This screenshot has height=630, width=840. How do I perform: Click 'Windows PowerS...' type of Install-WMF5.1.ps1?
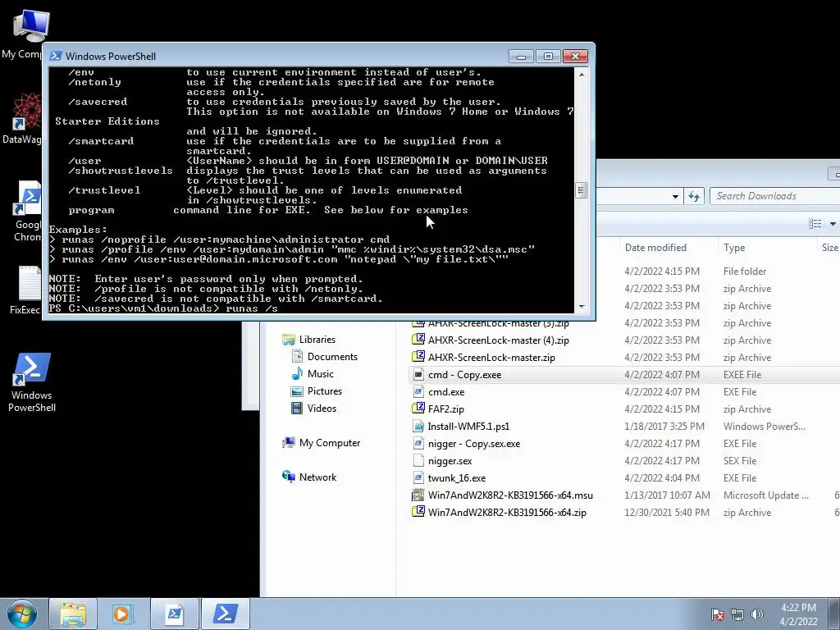[764, 427]
